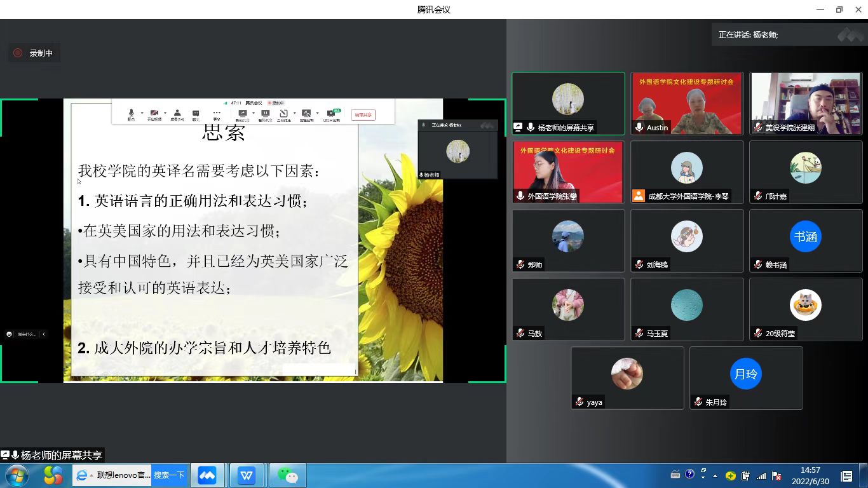Click the mic icon on Austin's tile

pyautogui.click(x=639, y=128)
